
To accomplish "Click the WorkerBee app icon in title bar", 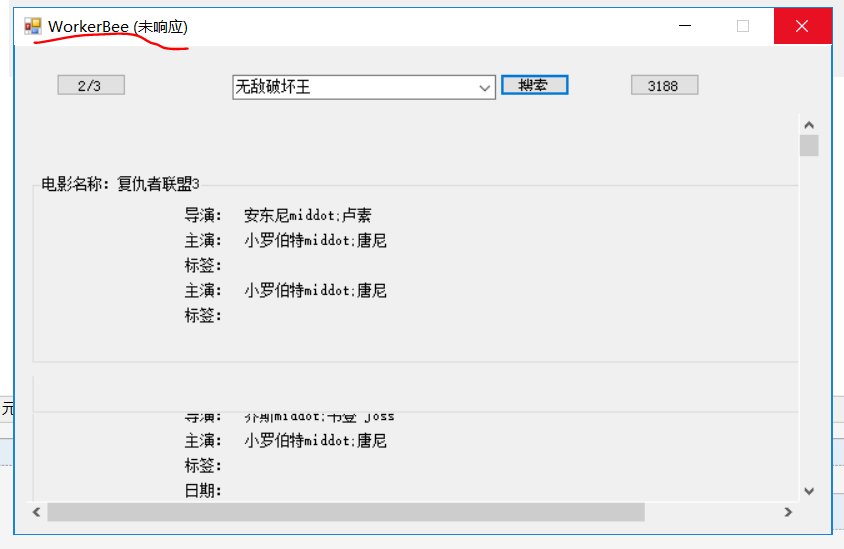I will pos(32,26).
